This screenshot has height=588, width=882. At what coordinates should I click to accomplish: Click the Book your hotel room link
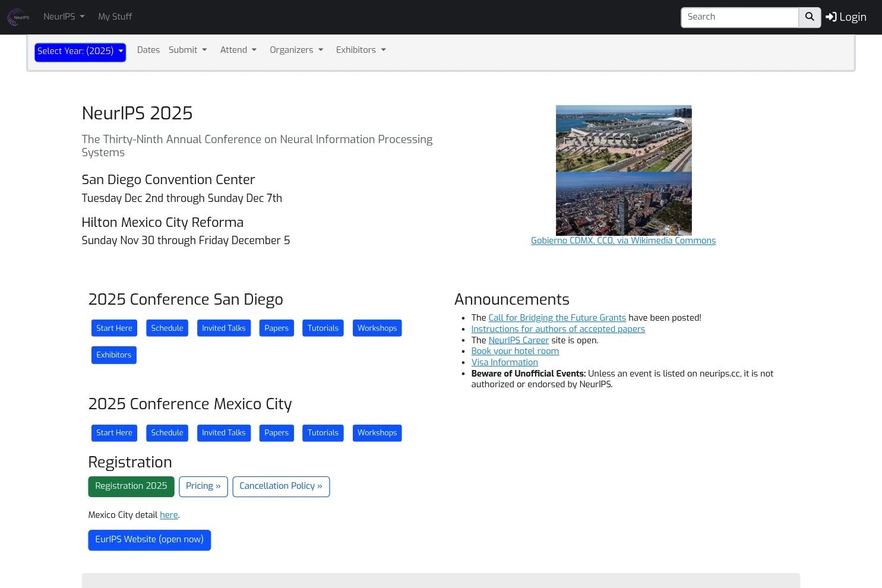(515, 351)
